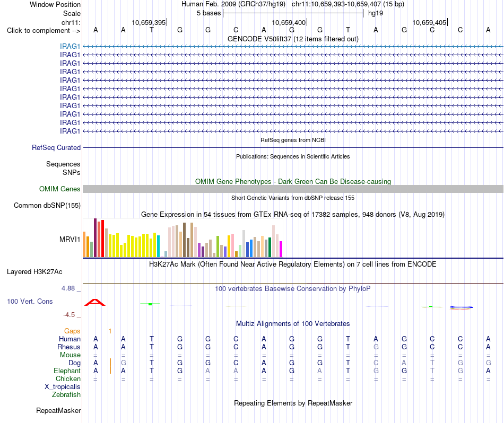Click the 10,659,400 ruler position marker
The height and width of the screenshot is (423, 504).
tap(289, 22)
